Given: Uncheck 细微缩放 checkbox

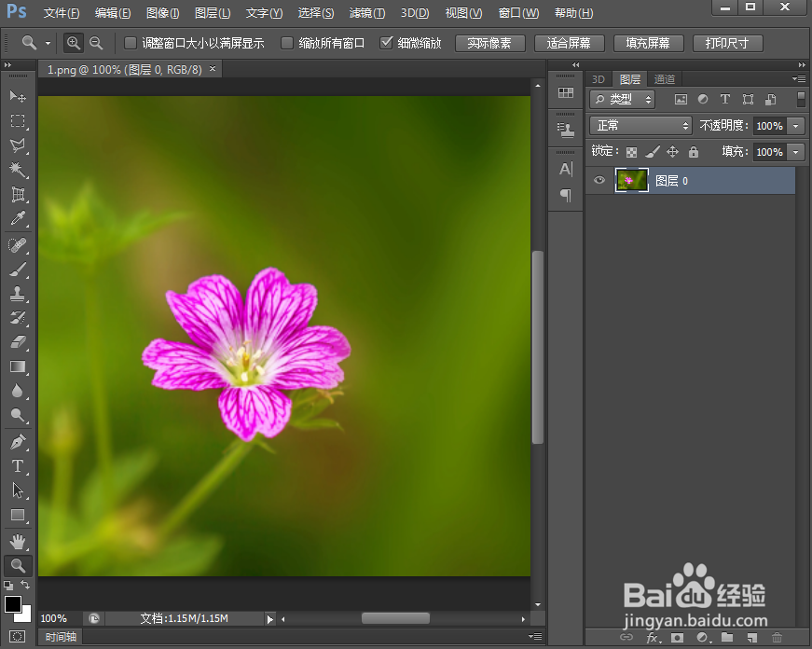Looking at the screenshot, I should [386, 43].
